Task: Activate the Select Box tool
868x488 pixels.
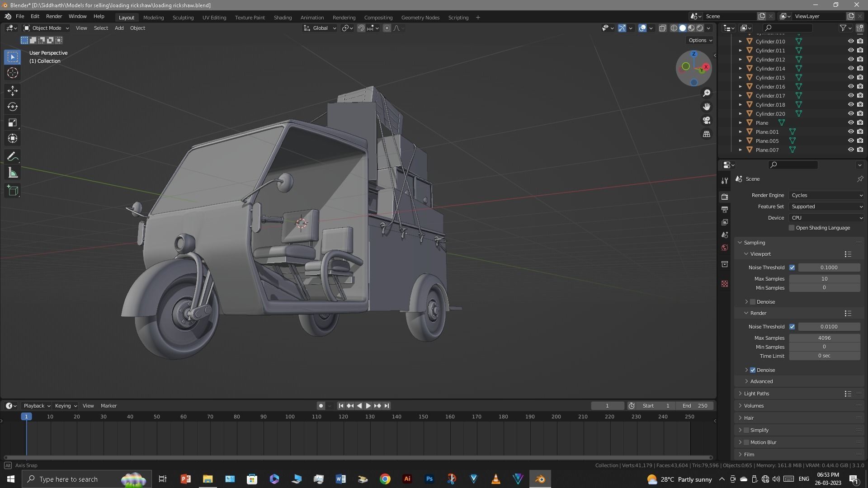Action: click(13, 57)
